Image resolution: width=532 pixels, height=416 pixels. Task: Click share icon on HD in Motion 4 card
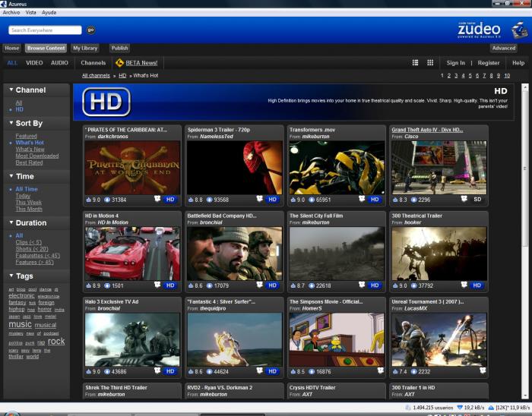(x=157, y=285)
